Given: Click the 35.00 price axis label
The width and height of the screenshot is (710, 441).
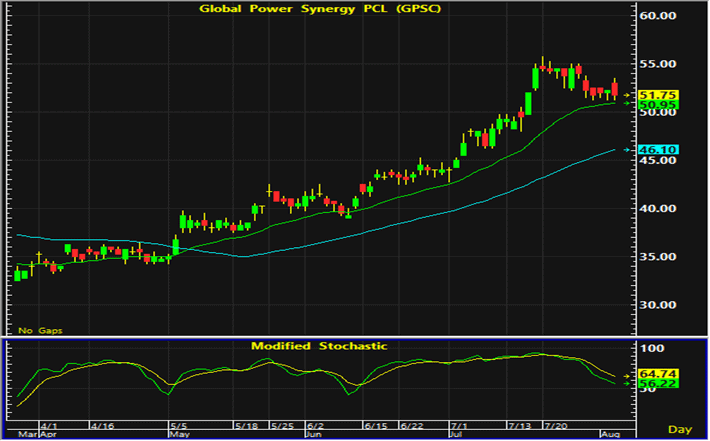Looking at the screenshot, I should (658, 257).
